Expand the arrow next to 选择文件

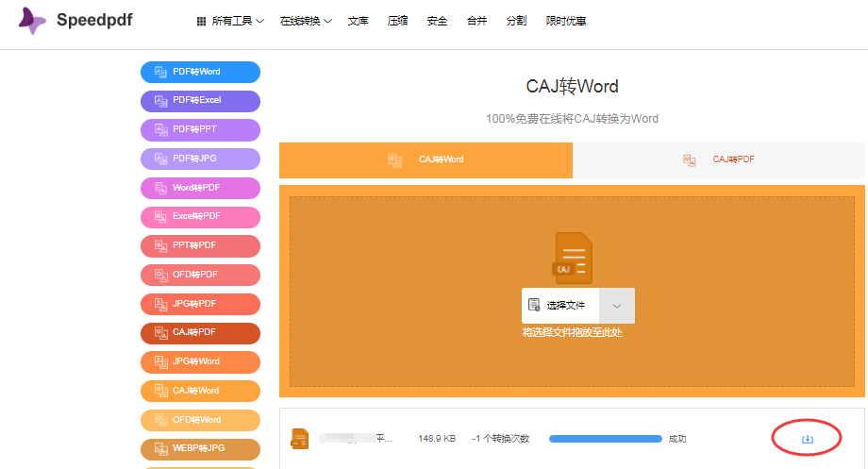(617, 306)
